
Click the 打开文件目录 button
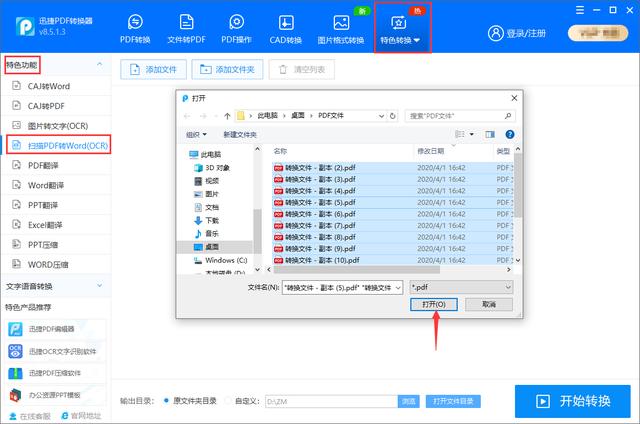453,402
